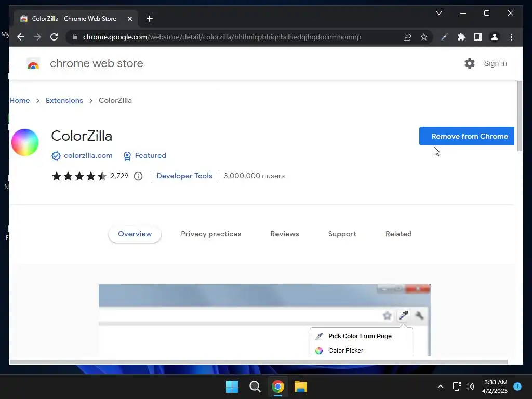Viewport: 532px width, 399px height.
Task: Click the horizontal page scrollbar
Action: pos(258,362)
